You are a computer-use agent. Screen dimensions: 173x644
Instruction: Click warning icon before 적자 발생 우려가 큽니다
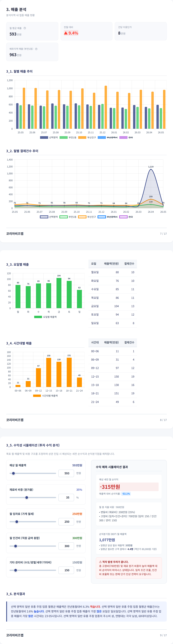tap(100, 562)
